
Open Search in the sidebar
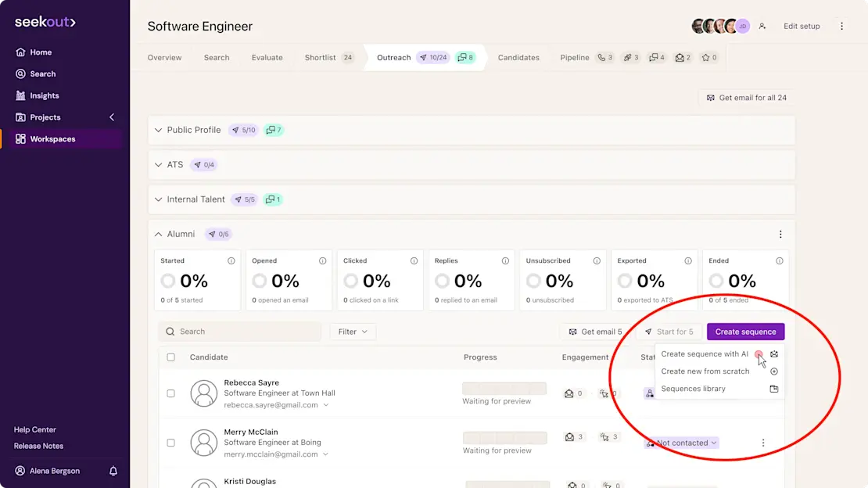pos(36,74)
